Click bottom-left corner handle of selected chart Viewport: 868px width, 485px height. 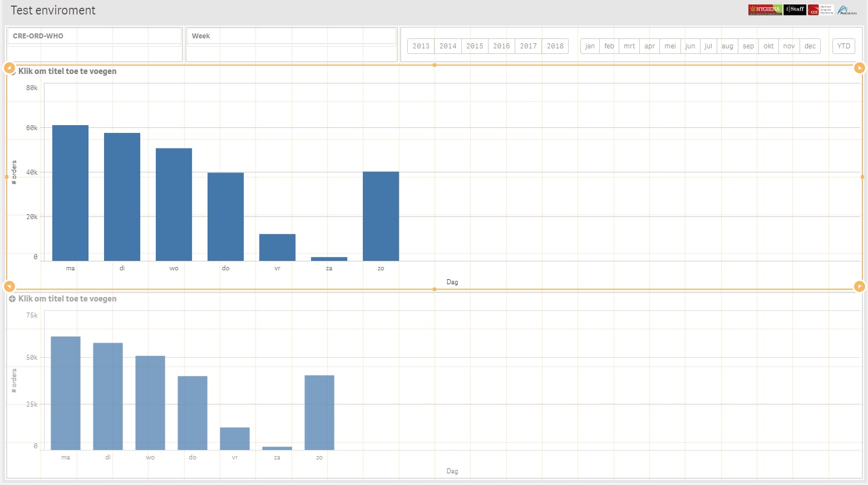[x=9, y=286]
